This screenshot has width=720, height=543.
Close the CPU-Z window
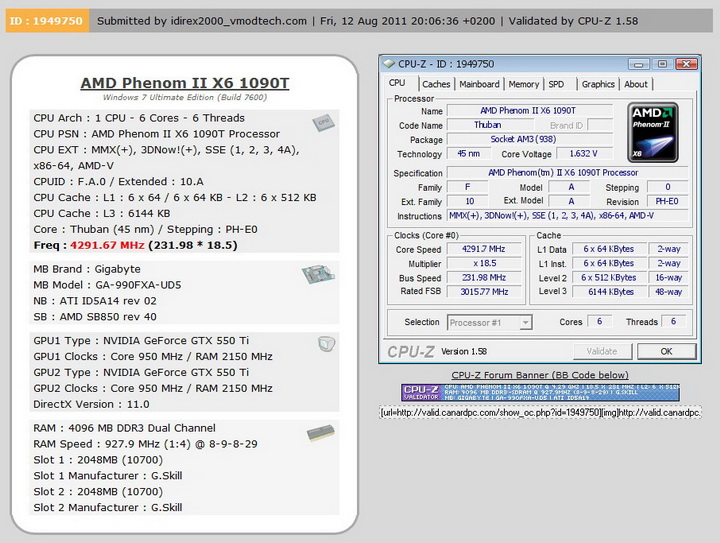[686, 64]
